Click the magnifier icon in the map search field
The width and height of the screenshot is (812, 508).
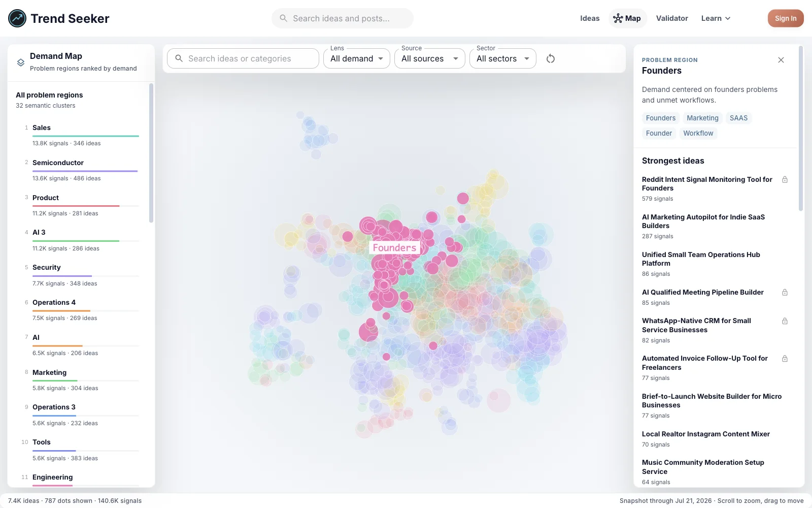179,58
